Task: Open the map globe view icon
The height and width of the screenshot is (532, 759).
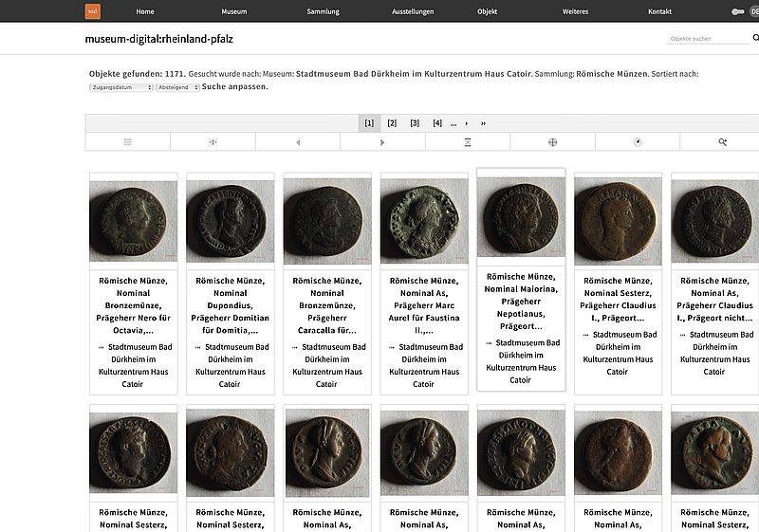Action: 552,142
